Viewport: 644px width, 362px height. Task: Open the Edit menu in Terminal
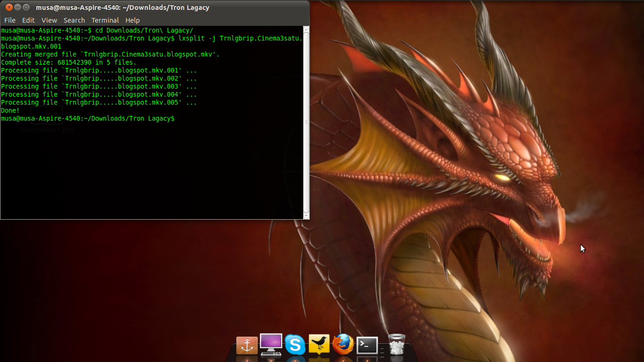pos(28,20)
